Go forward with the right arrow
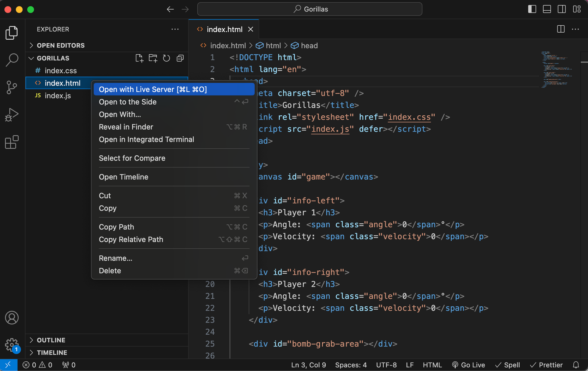 (x=185, y=9)
